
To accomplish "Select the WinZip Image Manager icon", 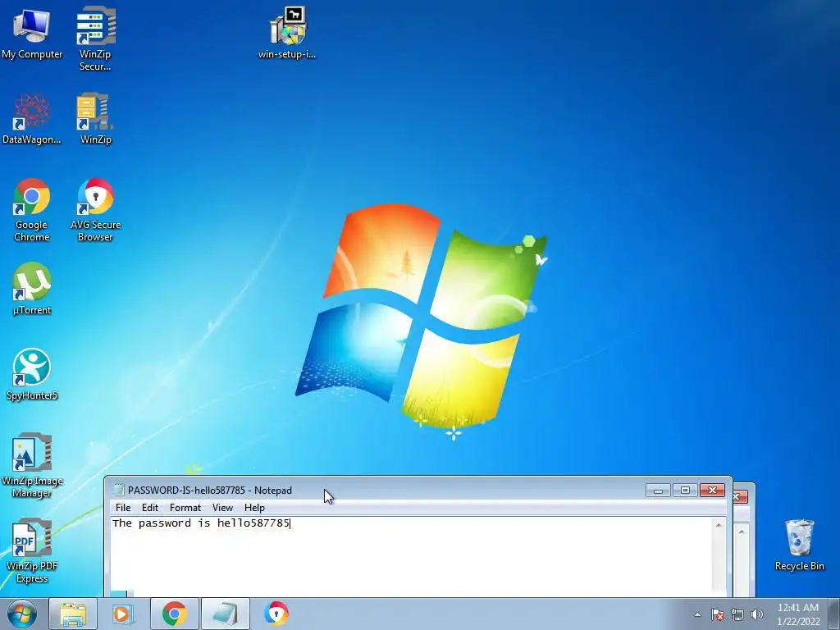I will point(32,466).
